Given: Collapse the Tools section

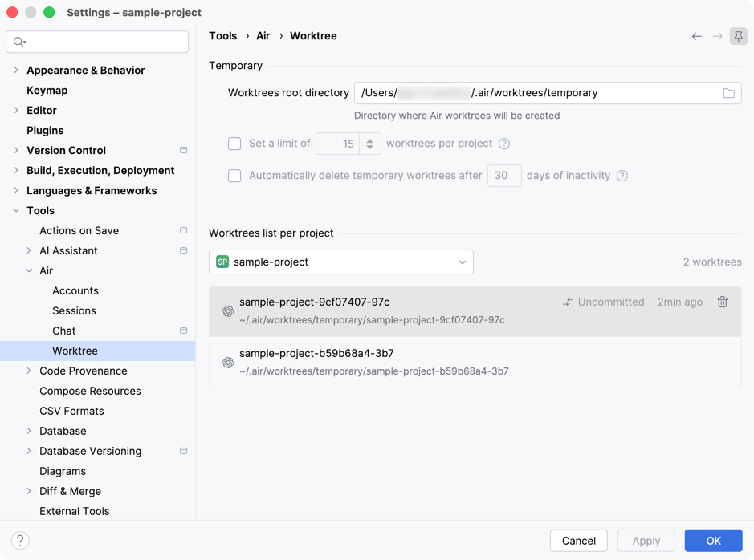Looking at the screenshot, I should (x=16, y=210).
